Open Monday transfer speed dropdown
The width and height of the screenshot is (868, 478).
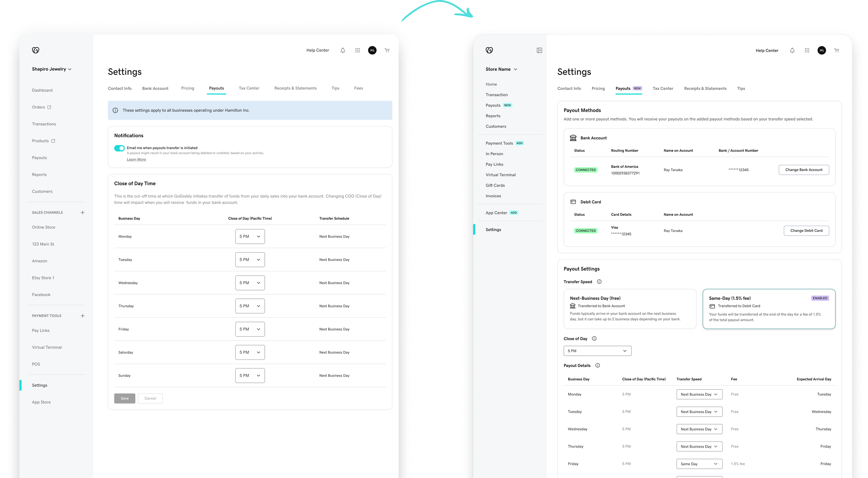[699, 394]
